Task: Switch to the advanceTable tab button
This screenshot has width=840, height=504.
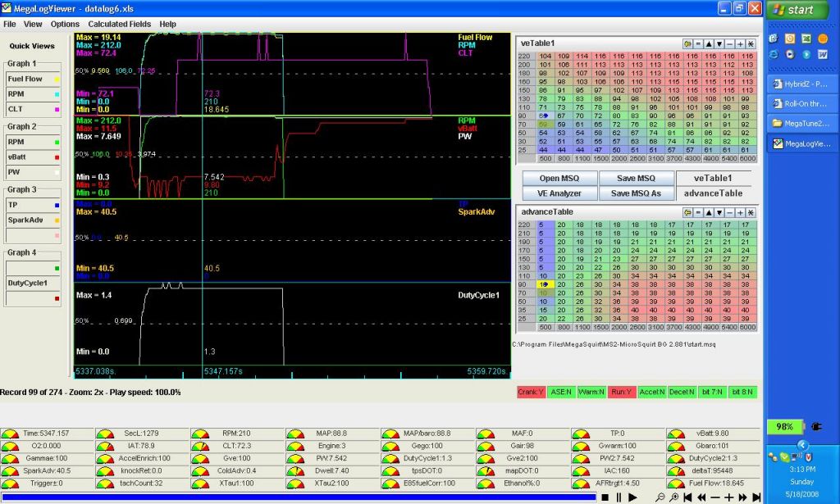Action: click(x=713, y=193)
